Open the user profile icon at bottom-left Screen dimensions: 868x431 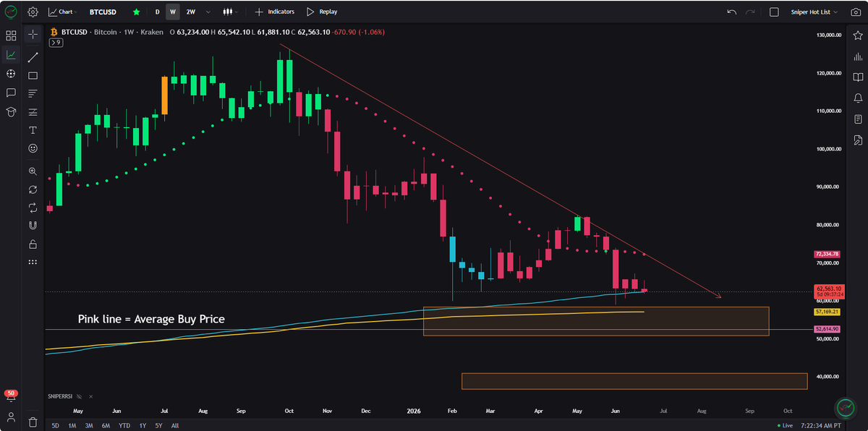(11, 418)
